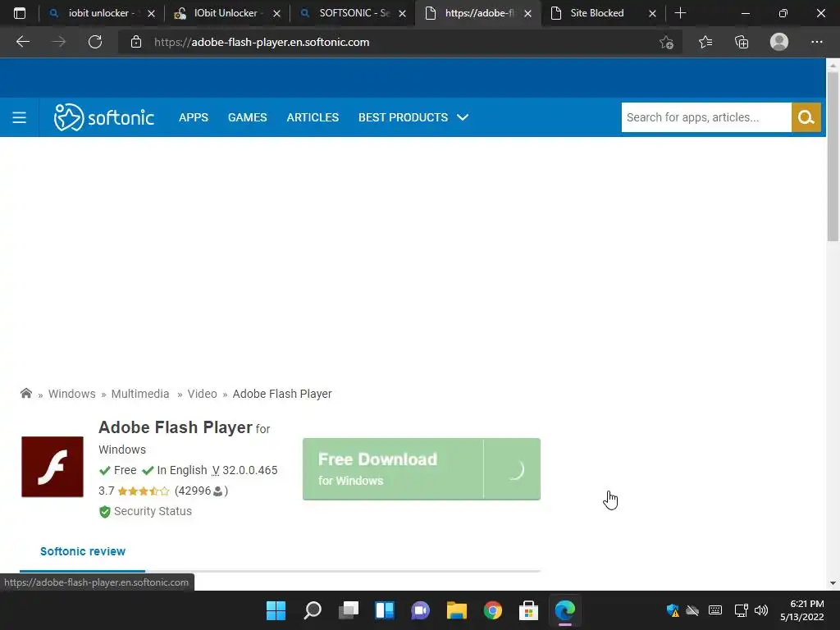Submit search with orange magnifier button
The height and width of the screenshot is (630, 840).
pyautogui.click(x=806, y=117)
